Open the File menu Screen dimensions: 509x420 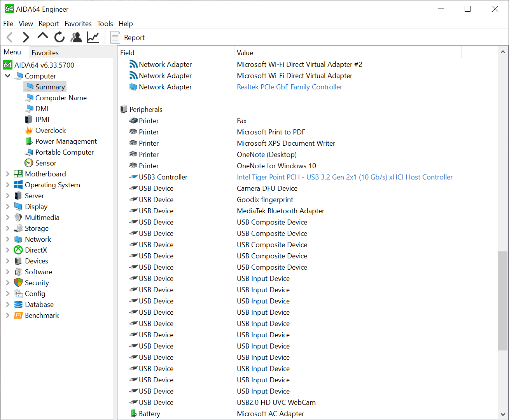[8, 24]
